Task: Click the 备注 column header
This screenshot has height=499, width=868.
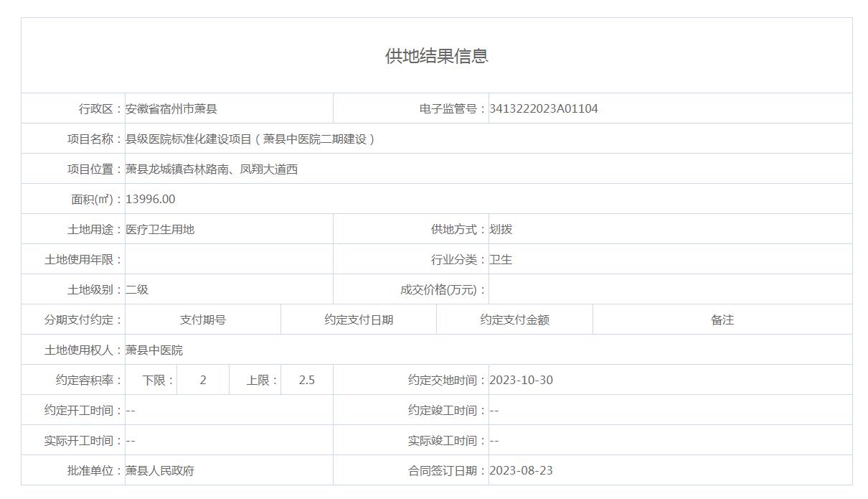Action: click(722, 320)
